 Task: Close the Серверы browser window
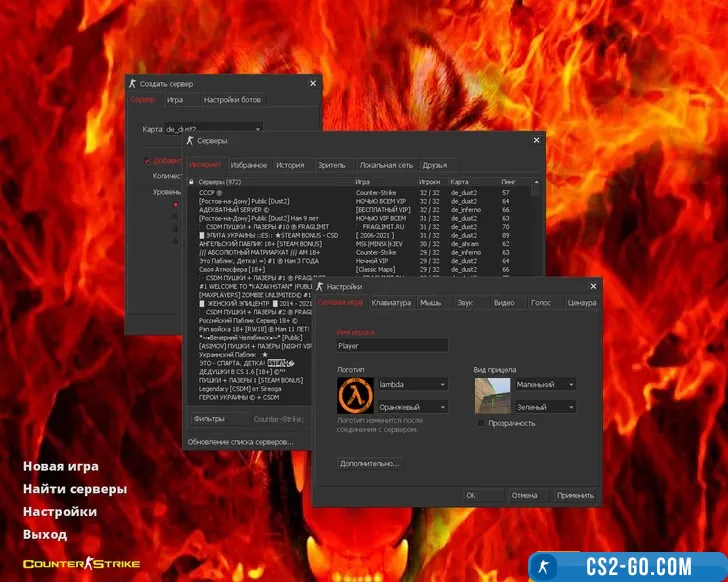537,141
